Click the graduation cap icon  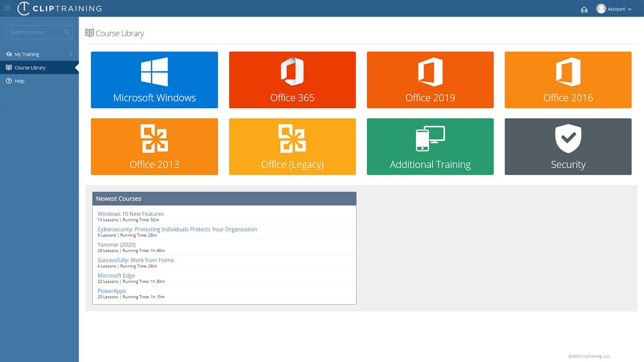pyautogui.click(x=9, y=54)
